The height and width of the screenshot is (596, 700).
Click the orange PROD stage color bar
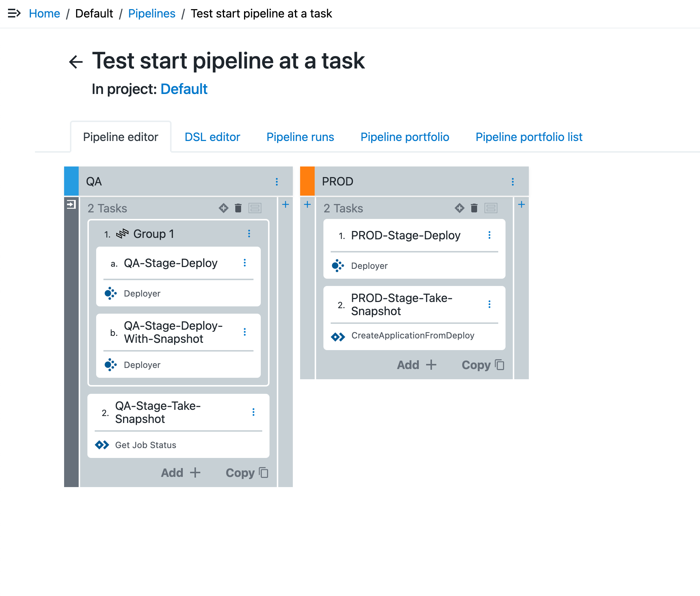307,181
